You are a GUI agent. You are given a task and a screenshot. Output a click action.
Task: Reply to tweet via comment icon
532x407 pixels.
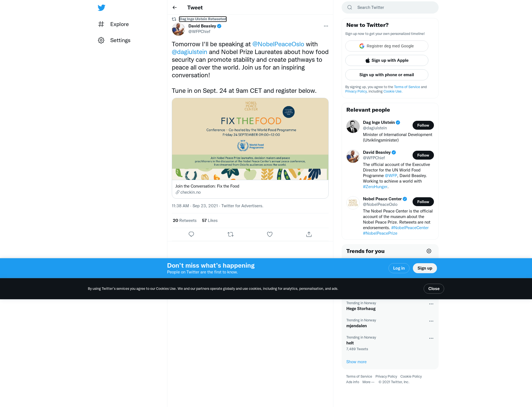191,234
